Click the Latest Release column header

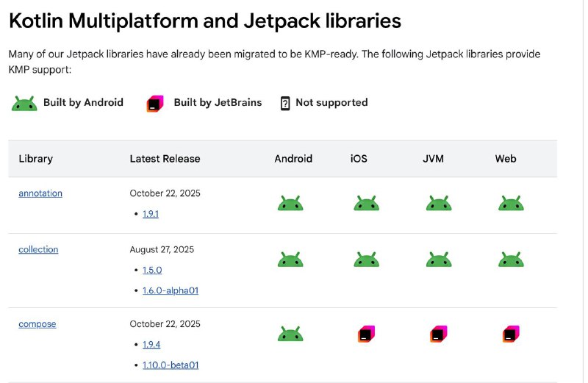(165, 159)
